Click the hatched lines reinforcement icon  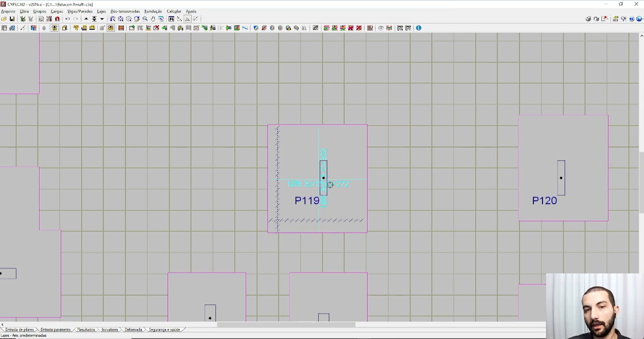pos(315,28)
